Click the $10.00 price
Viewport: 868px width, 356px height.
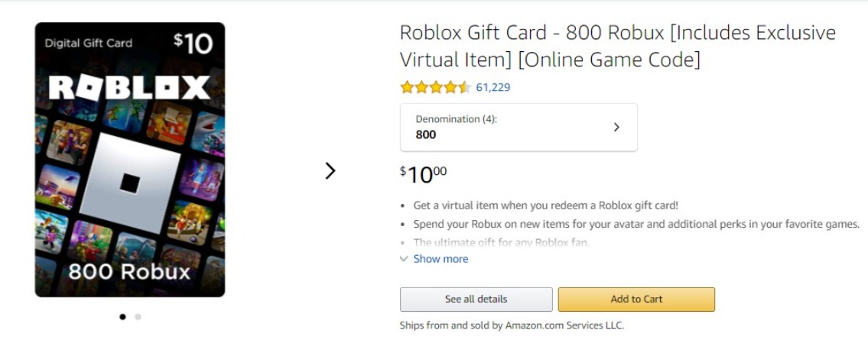pos(423,174)
